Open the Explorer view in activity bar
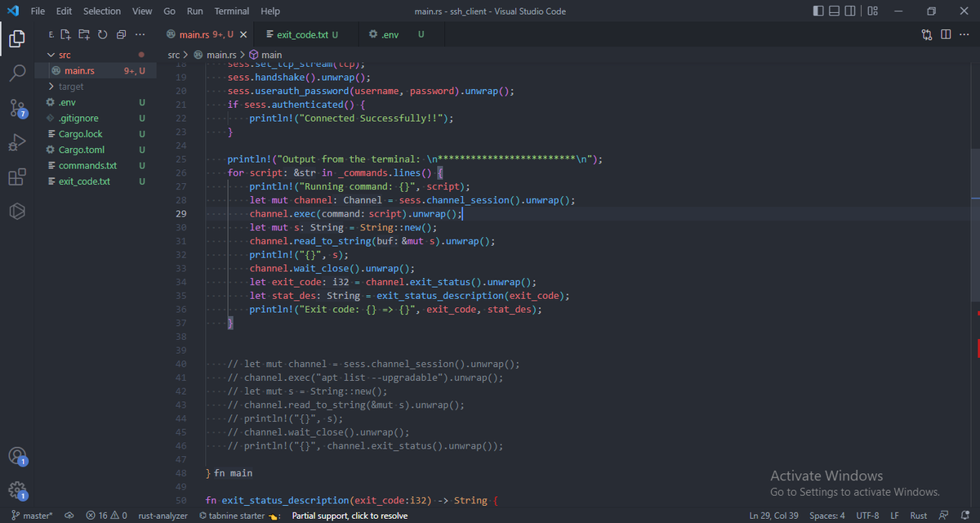 tap(17, 38)
